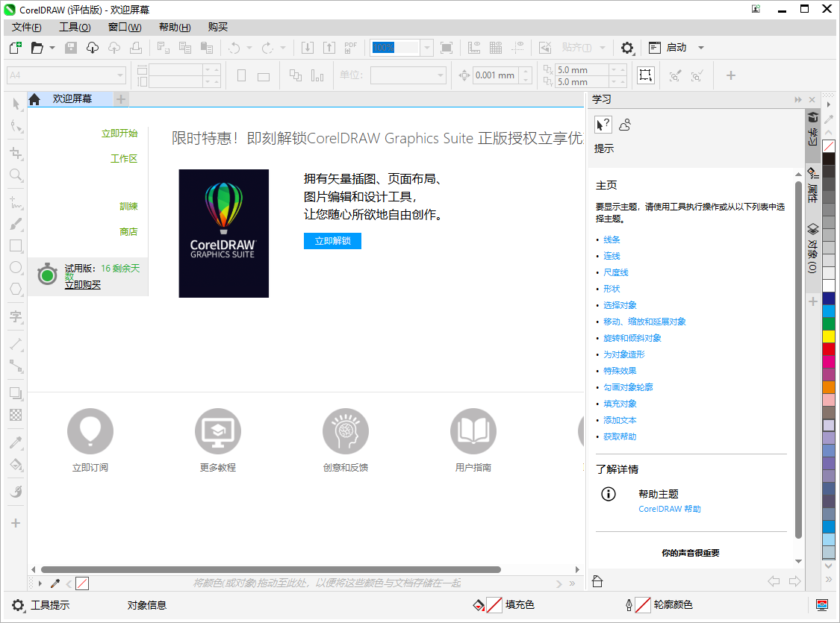
Task: Select the 欢迎屏幕 Welcome screen tab
Action: click(72, 99)
